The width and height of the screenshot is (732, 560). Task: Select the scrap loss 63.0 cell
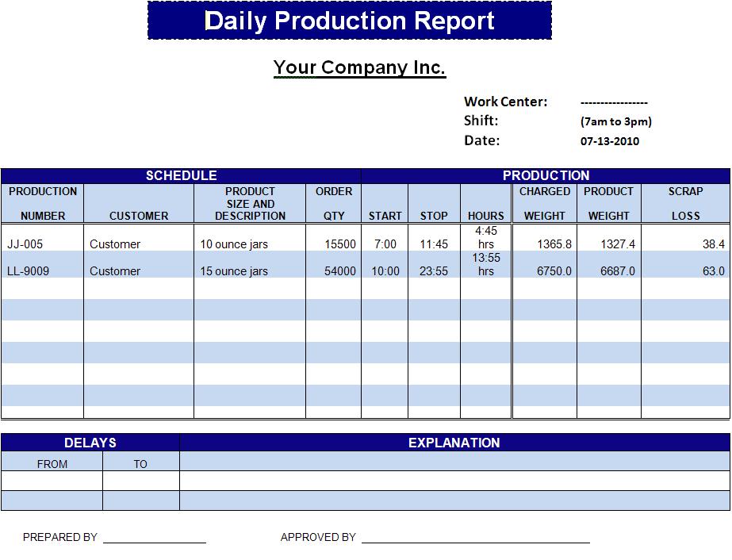point(713,271)
